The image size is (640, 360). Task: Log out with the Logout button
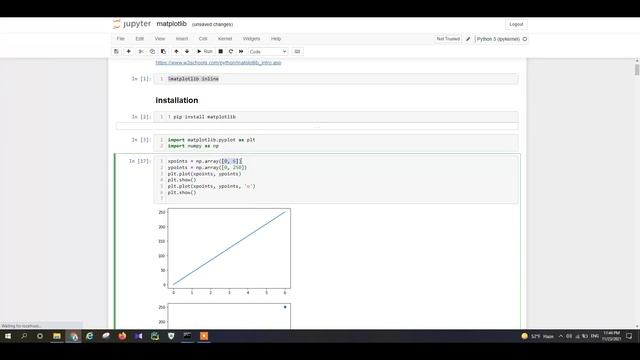point(516,24)
